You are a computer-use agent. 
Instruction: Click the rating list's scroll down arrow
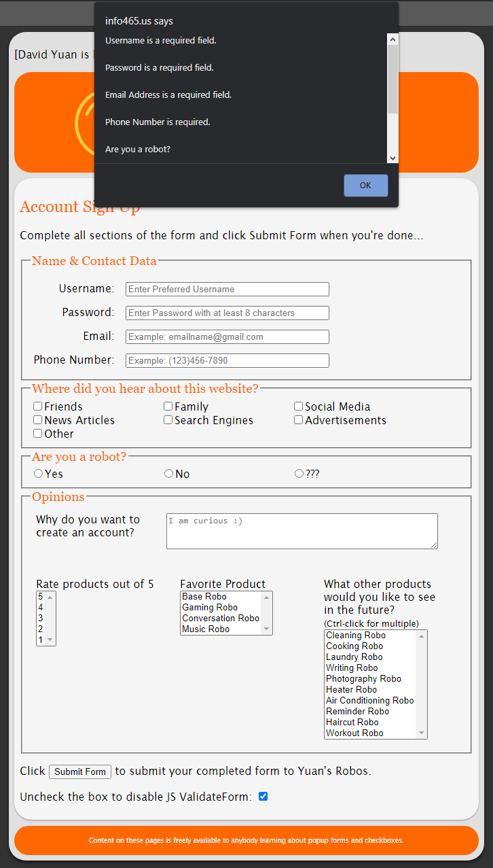pos(50,640)
